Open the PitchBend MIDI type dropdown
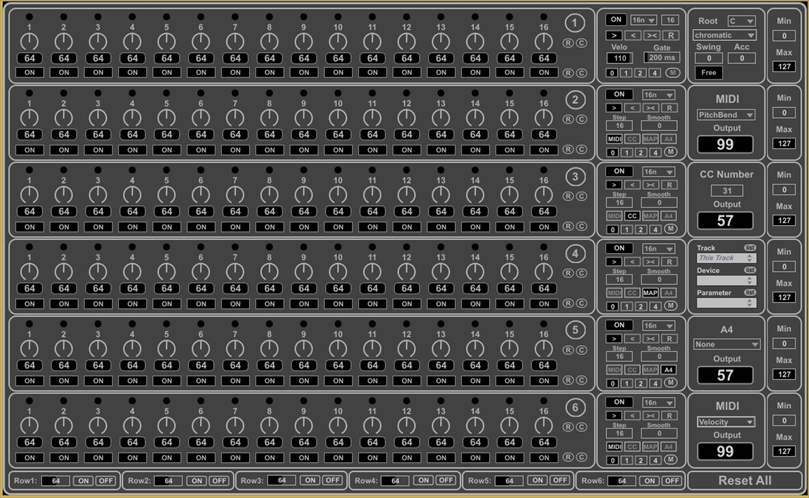The width and height of the screenshot is (809, 498). (x=727, y=115)
